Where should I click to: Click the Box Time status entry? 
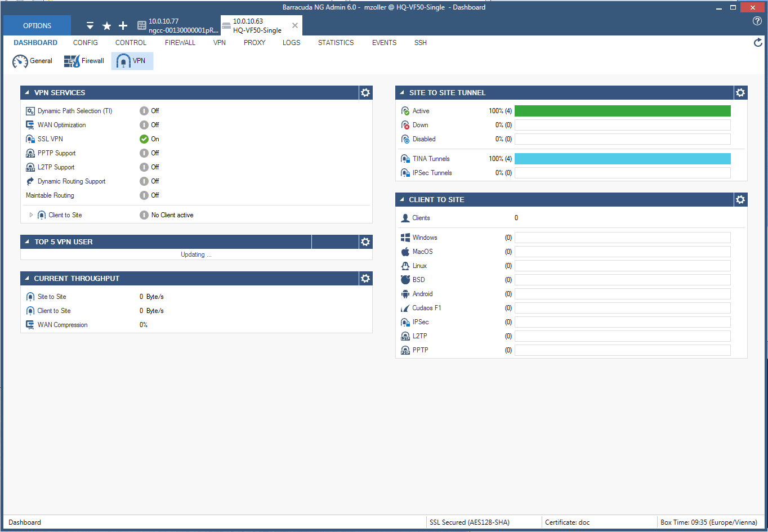[709, 522]
